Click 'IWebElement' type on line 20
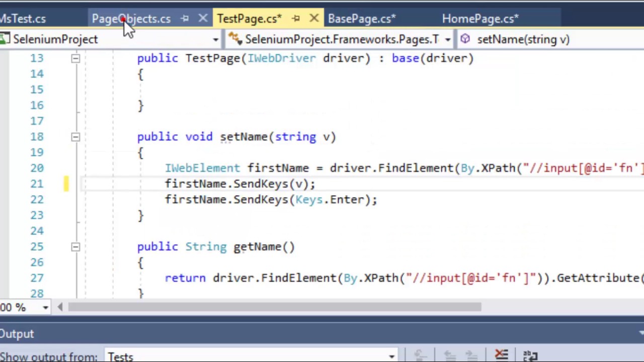This screenshot has height=362, width=644. point(202,168)
